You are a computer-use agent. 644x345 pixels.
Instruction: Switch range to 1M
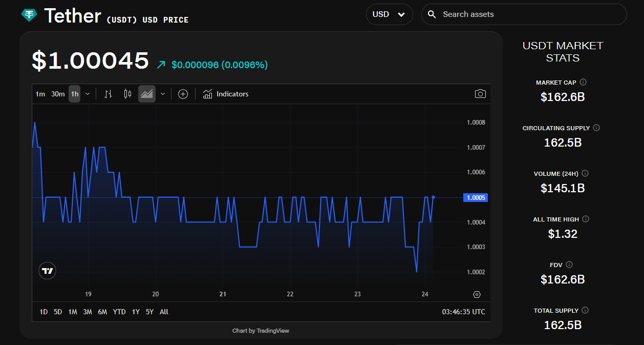[73, 312]
